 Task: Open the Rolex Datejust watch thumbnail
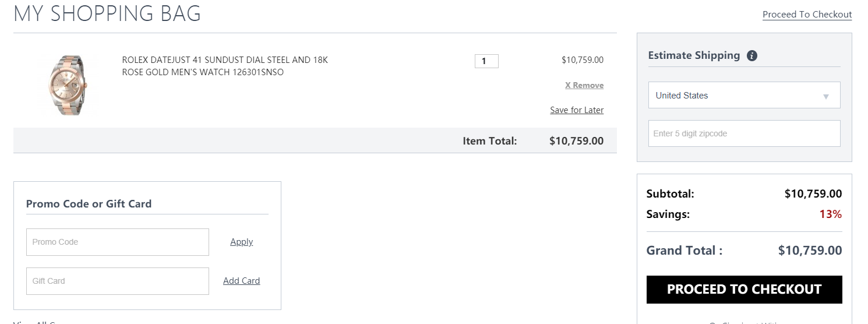68,84
